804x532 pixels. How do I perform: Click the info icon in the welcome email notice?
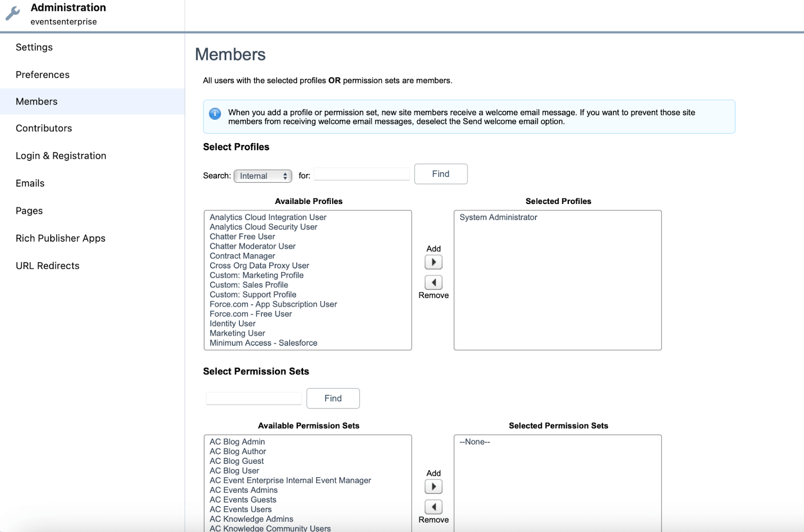pos(215,114)
